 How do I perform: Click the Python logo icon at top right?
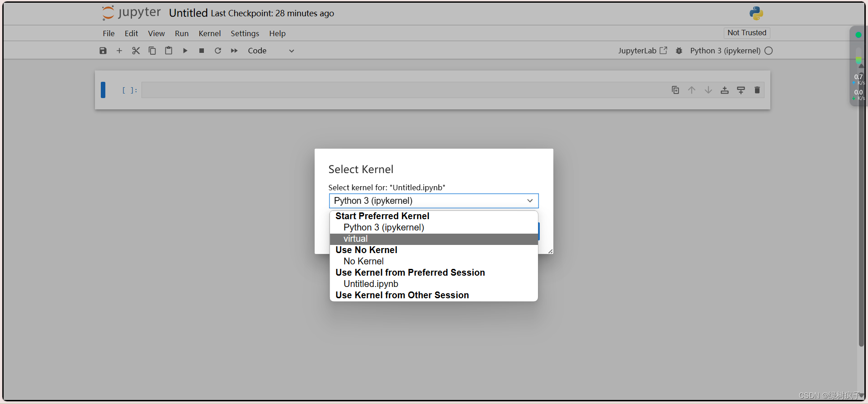(756, 13)
